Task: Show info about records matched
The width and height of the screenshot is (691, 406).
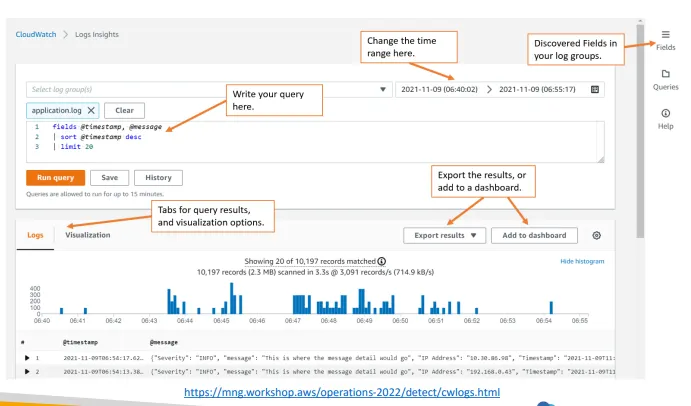Action: tap(382, 261)
